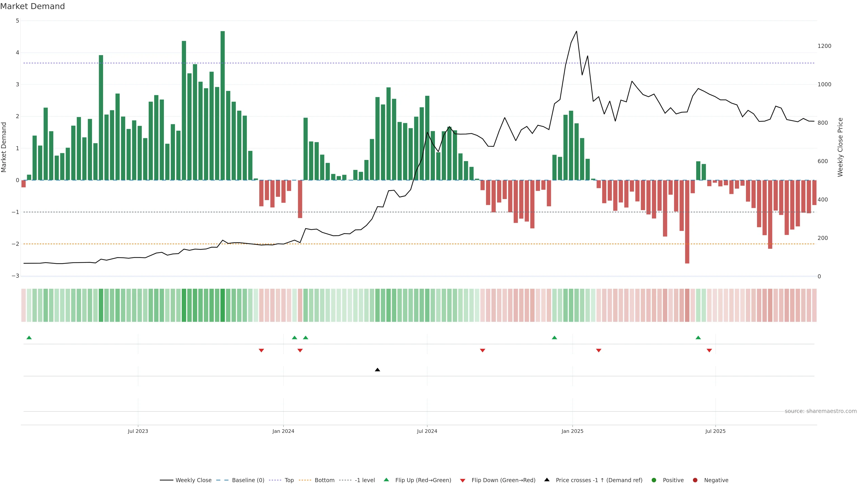
Task: Click the darkest green heatmap cell
Action: (x=222, y=305)
